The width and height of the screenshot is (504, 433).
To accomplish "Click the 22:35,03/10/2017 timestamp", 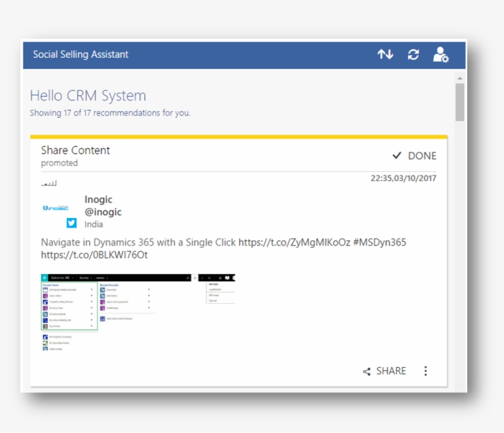I will tap(403, 178).
